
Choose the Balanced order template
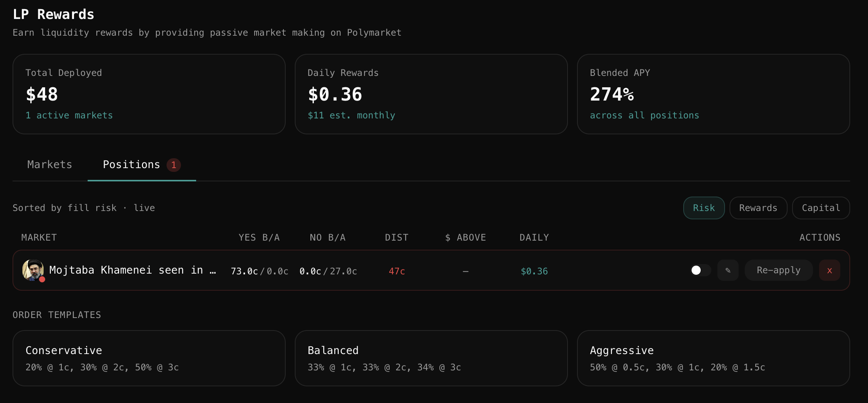[x=431, y=358]
